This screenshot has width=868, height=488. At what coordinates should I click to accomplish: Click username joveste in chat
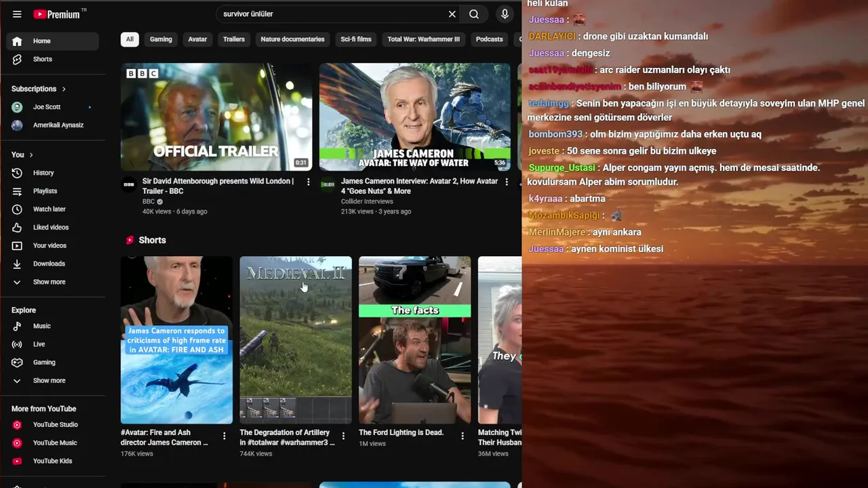pyautogui.click(x=544, y=151)
